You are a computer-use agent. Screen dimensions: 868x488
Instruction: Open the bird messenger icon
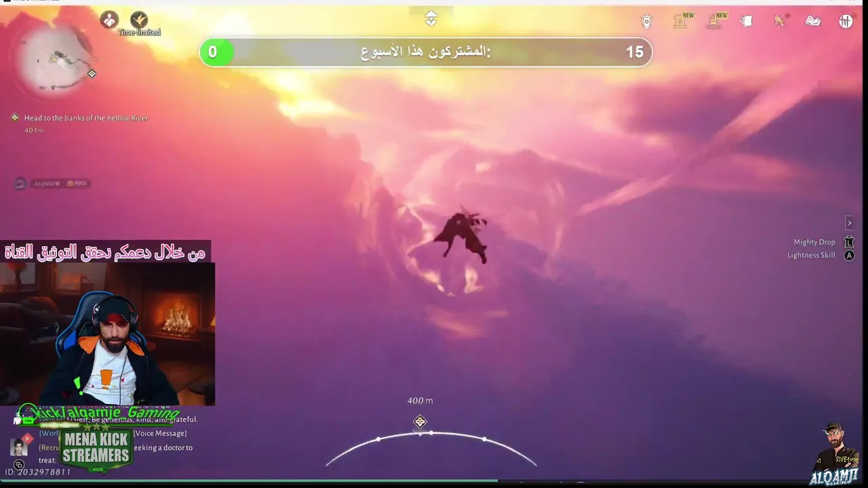tap(780, 21)
